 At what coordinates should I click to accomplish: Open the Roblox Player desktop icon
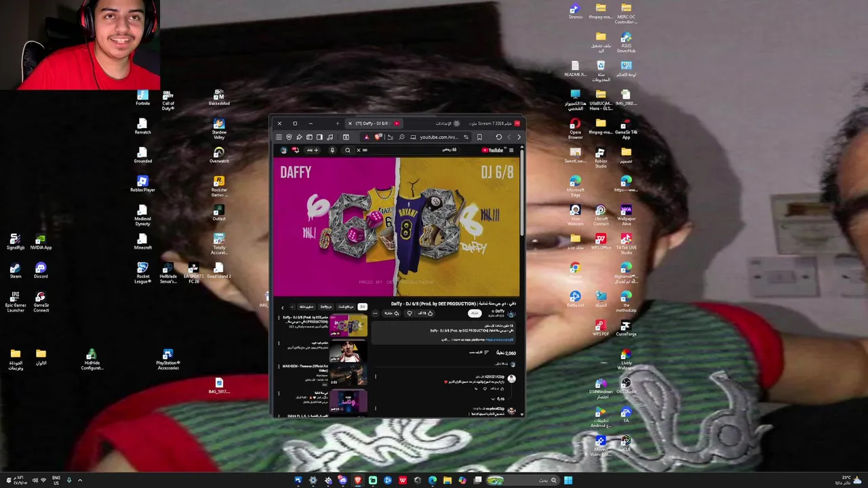coord(142,184)
